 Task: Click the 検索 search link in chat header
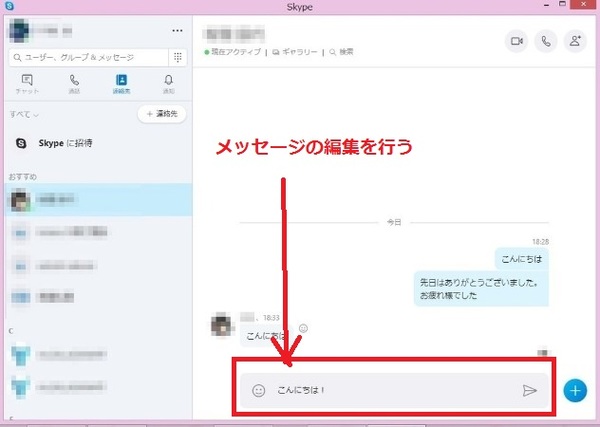(x=342, y=51)
